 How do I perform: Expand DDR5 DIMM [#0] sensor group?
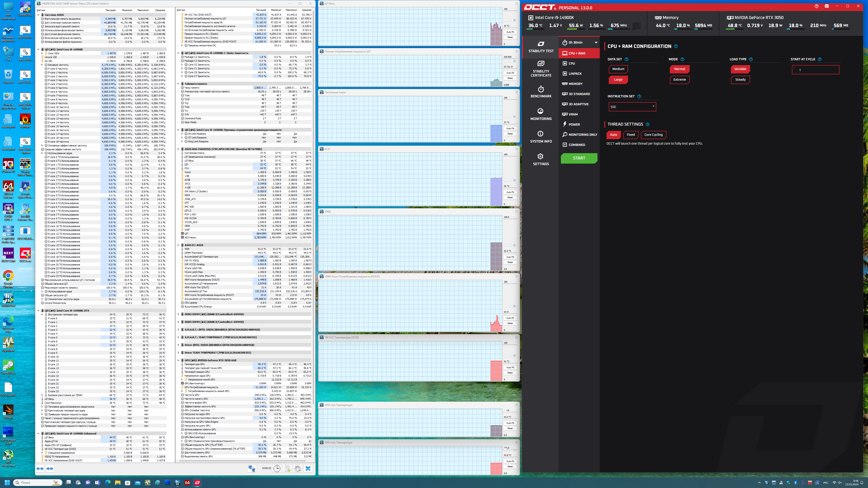(178, 314)
